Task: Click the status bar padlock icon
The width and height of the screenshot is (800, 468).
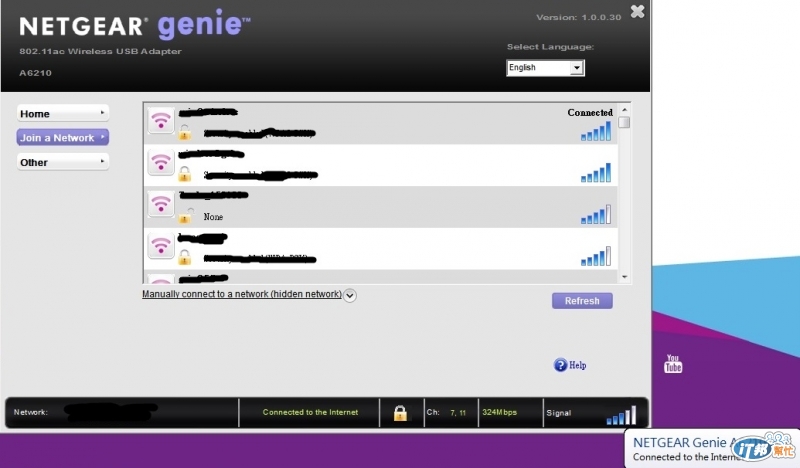Action: coord(401,412)
